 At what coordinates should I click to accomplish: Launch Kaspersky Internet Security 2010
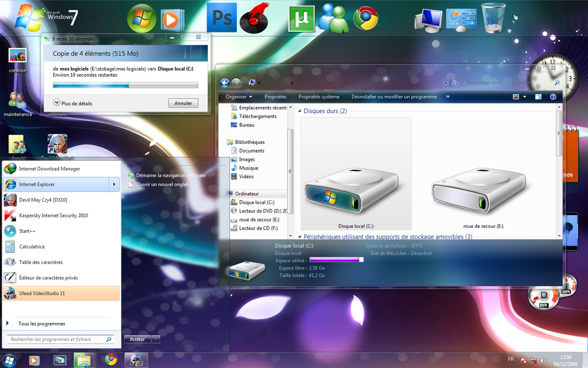pyautogui.click(x=61, y=215)
